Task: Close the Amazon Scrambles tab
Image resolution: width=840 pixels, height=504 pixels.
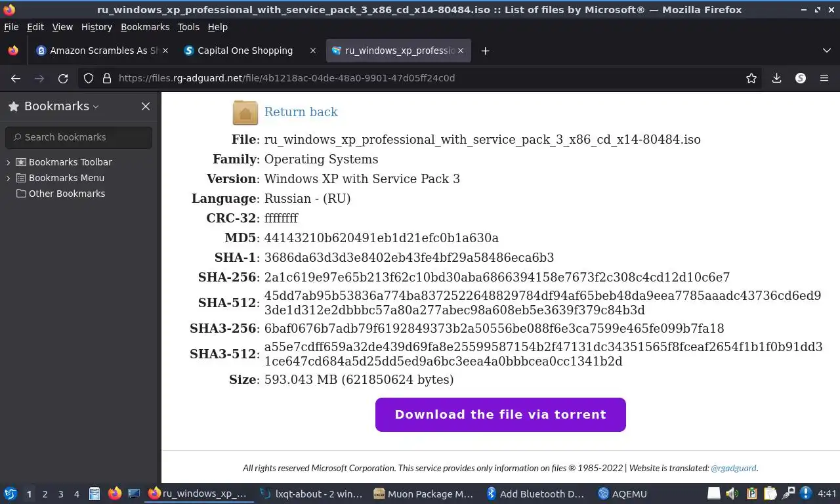Action: coord(165,51)
